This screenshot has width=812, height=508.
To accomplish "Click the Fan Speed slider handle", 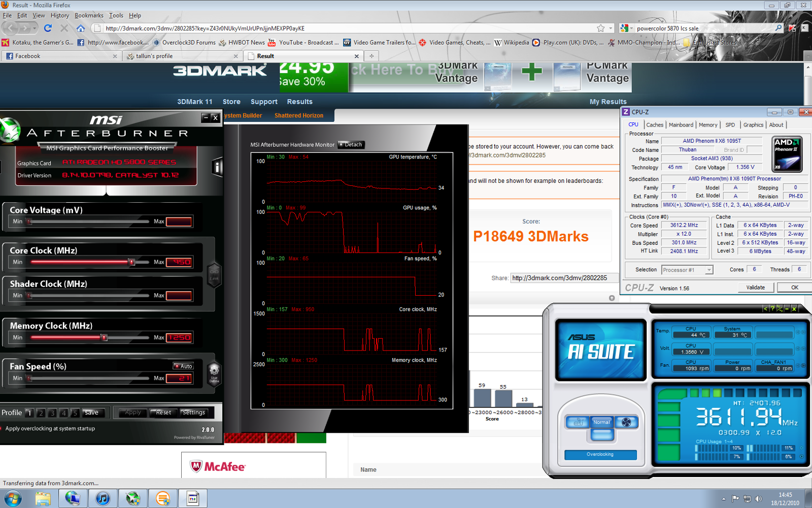I will pos(29,378).
